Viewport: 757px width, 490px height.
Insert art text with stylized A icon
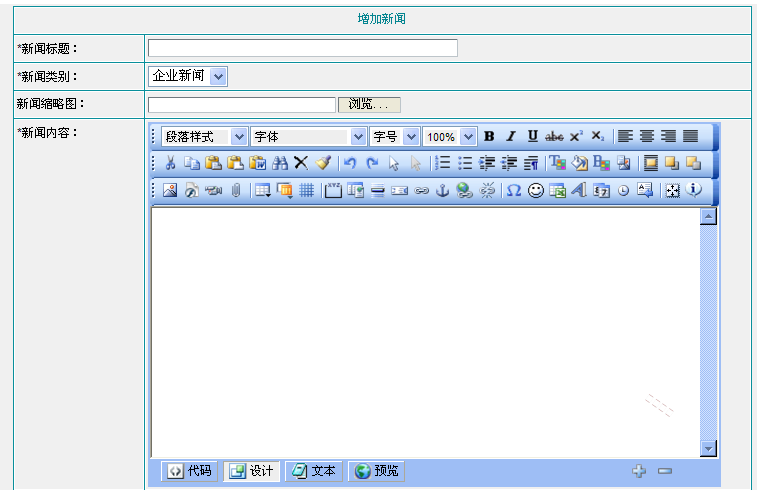(579, 190)
